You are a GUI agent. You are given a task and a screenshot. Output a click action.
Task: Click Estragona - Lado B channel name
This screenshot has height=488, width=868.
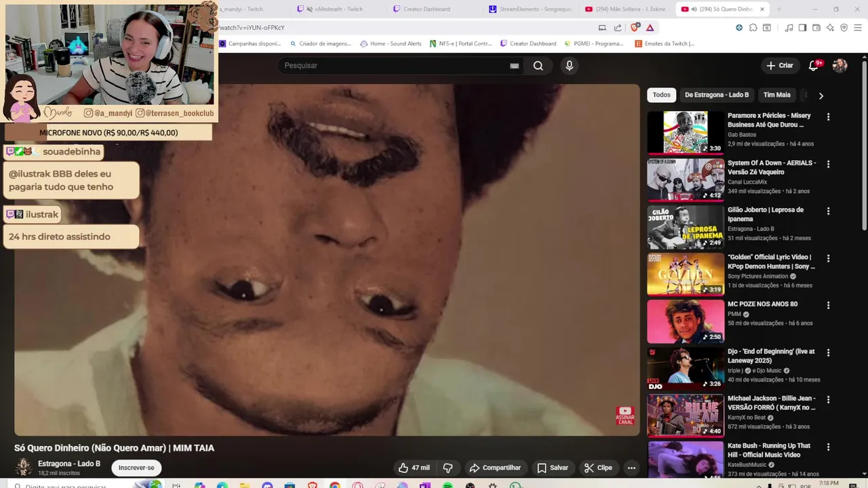69,464
